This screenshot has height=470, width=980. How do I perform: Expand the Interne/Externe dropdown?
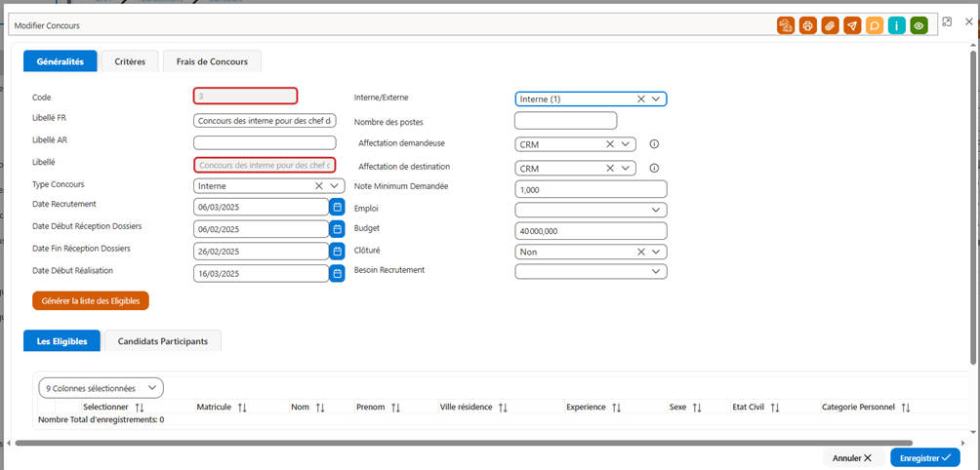point(656,98)
